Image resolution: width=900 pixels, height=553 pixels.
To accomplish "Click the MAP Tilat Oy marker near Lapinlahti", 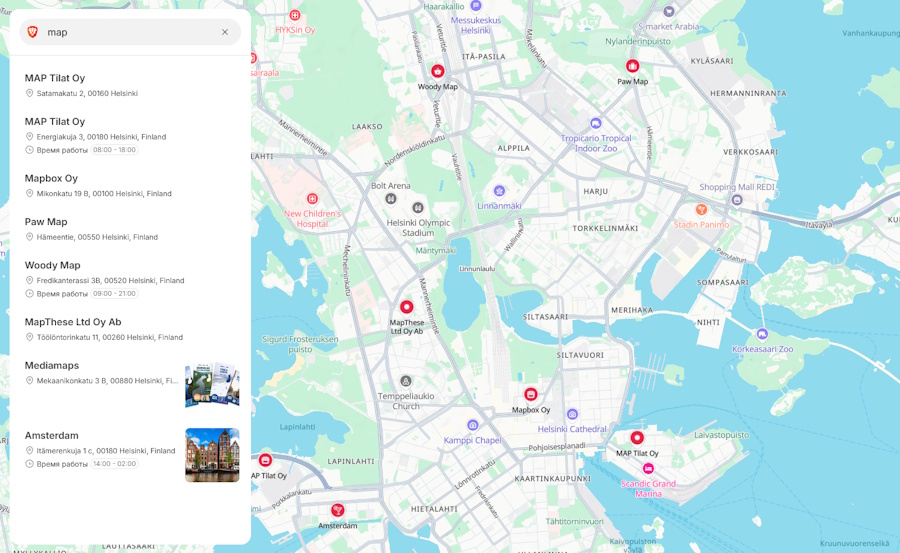I will pos(265,460).
